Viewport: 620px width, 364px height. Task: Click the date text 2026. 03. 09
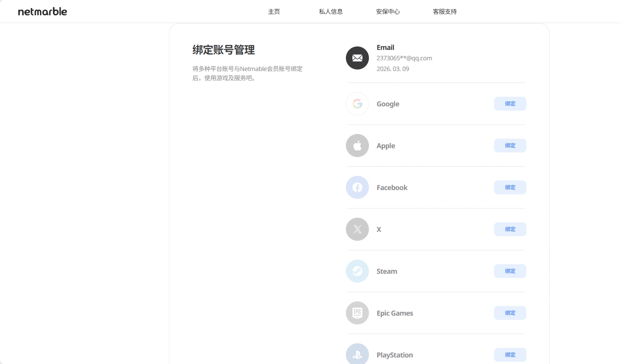(393, 69)
